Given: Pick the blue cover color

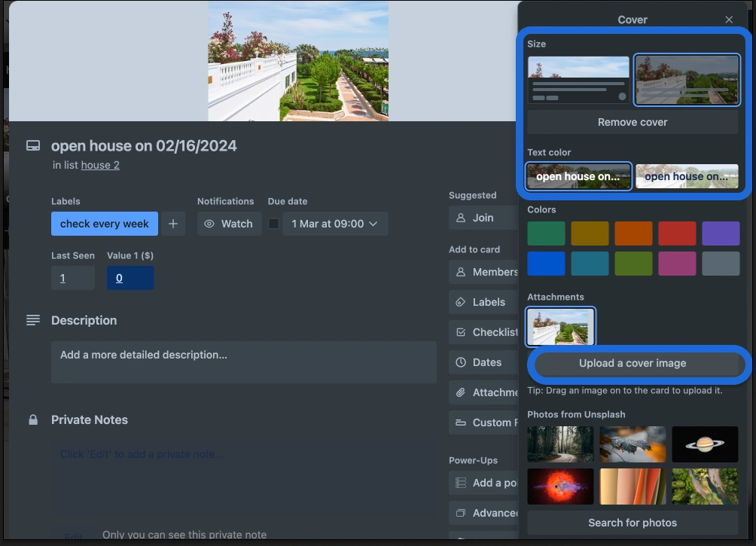Looking at the screenshot, I should (546, 264).
